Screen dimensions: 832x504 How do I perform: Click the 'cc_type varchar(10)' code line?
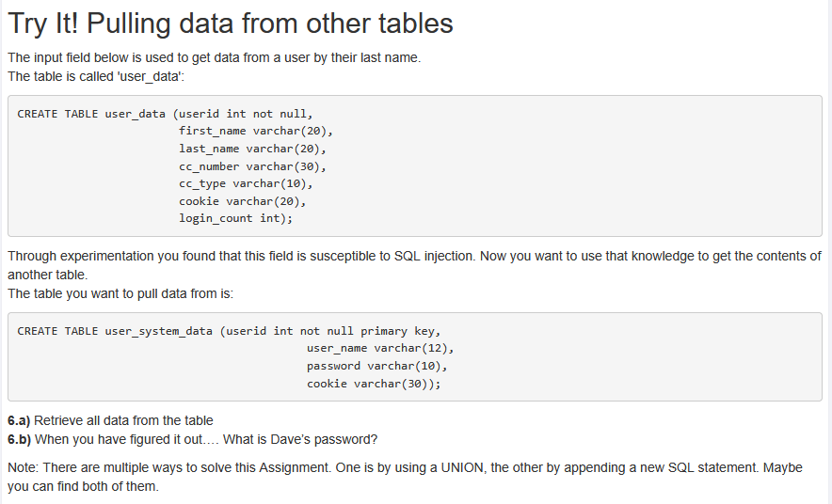point(246,183)
